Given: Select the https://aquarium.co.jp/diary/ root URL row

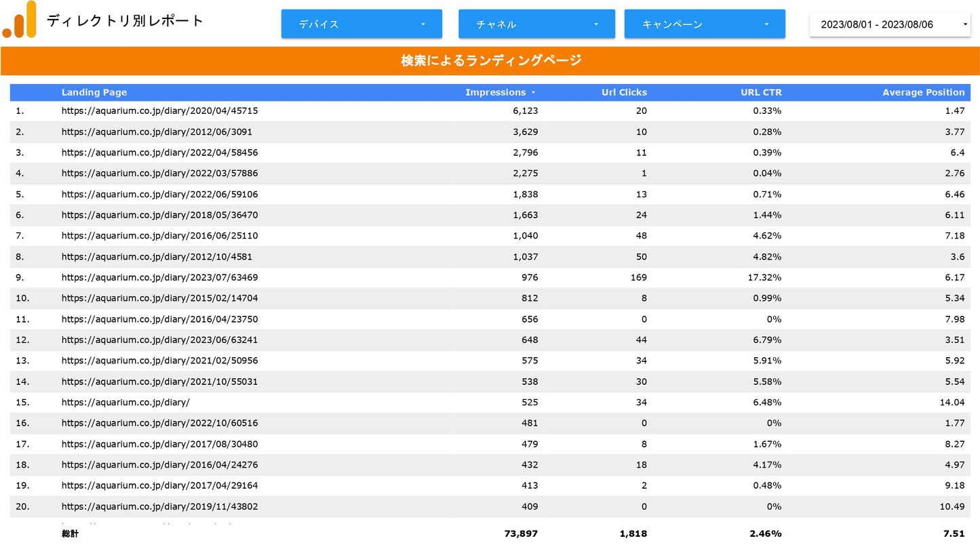Looking at the screenshot, I should point(490,403).
